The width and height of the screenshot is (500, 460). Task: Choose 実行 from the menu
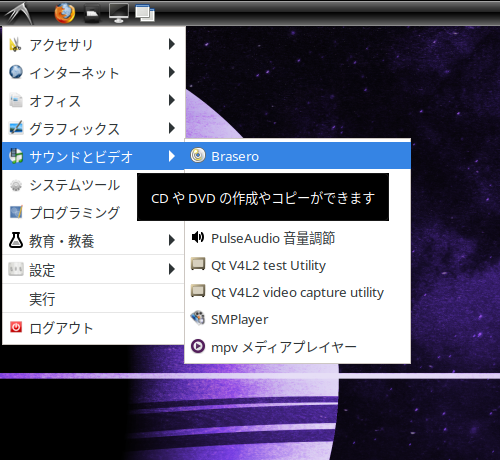coord(94,299)
